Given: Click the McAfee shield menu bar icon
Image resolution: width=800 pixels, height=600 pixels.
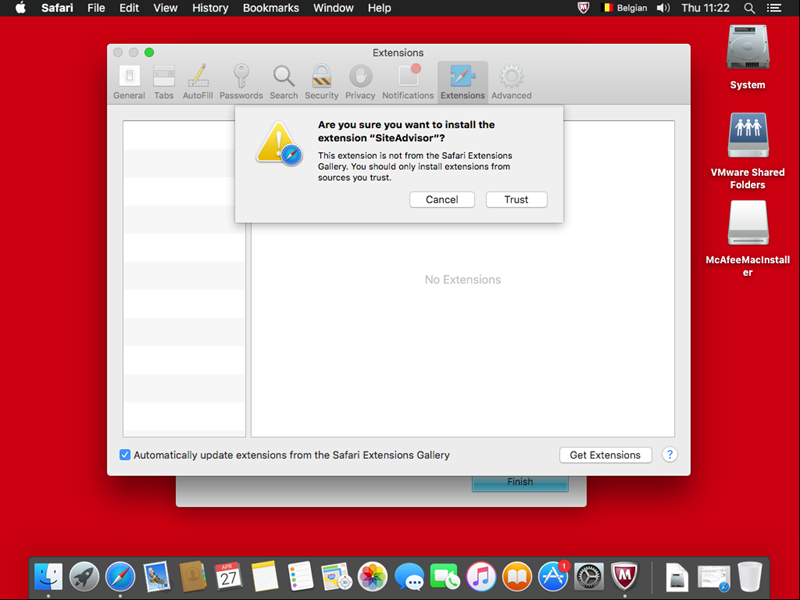Looking at the screenshot, I should (583, 8).
